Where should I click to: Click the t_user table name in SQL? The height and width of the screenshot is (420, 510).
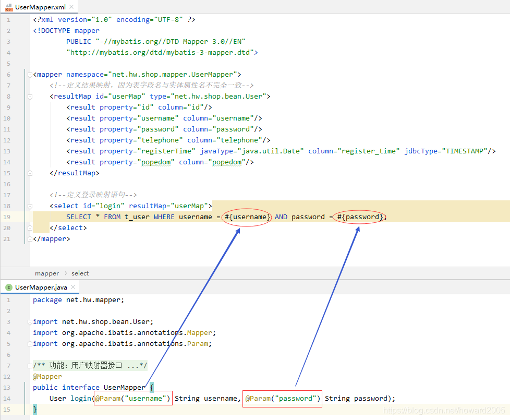pyautogui.click(x=137, y=217)
